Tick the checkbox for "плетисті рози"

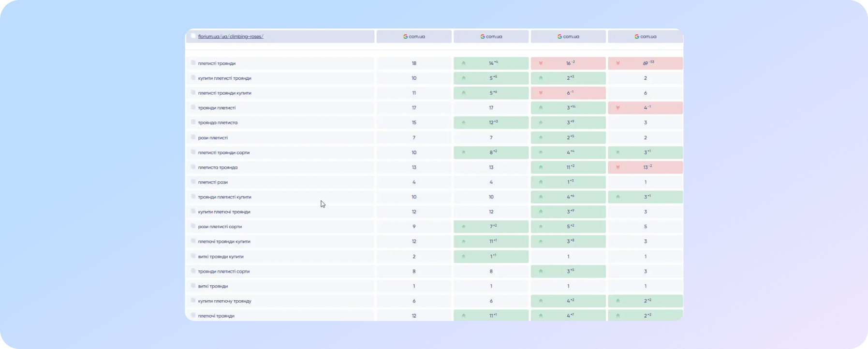193,182
